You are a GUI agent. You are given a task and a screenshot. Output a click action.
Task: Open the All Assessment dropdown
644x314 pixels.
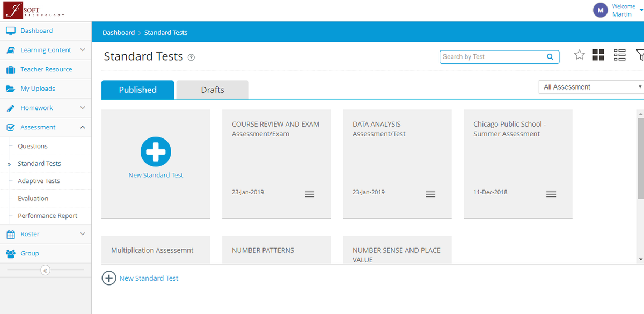pyautogui.click(x=591, y=87)
